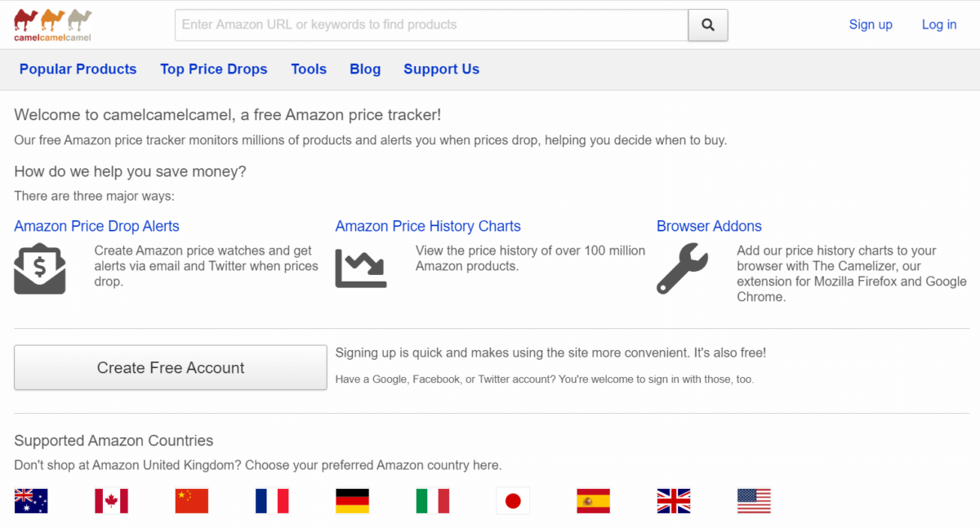Viewport: 980px width, 528px height.
Task: Open Amazon Price History Charts link
Action: (428, 226)
